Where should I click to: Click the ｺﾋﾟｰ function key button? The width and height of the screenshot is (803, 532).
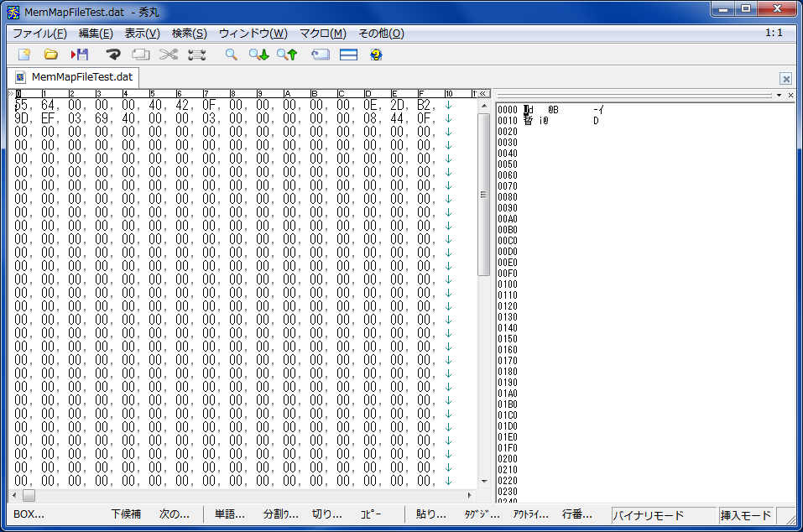pos(371,514)
